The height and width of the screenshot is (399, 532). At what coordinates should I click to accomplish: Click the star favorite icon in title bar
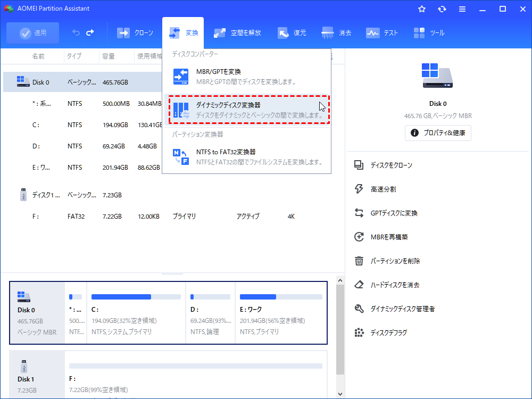pos(422,9)
